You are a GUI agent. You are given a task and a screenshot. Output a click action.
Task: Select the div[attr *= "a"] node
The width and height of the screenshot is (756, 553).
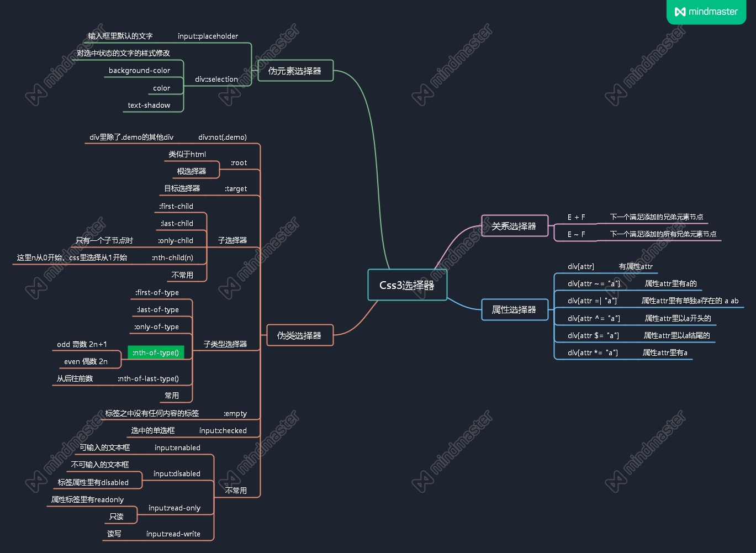(x=593, y=353)
